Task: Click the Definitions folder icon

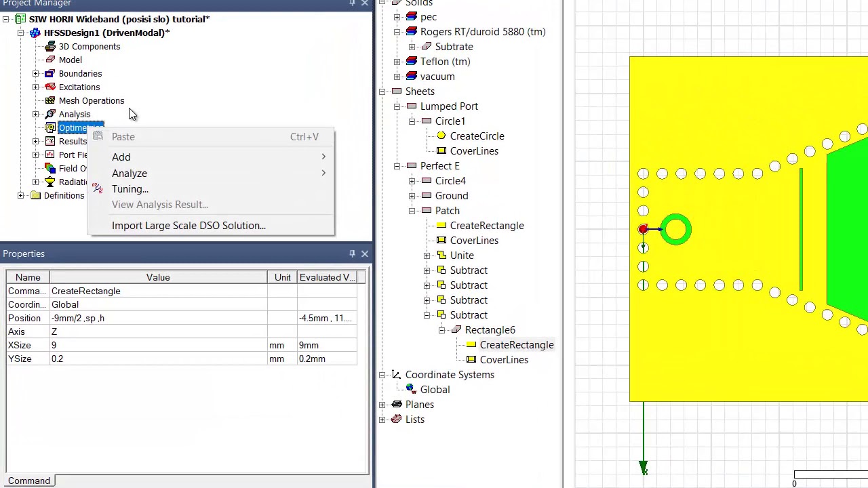Action: click(x=35, y=195)
